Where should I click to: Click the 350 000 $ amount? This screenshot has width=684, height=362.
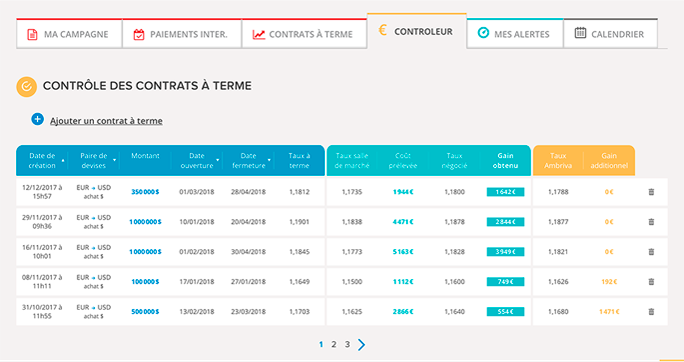145,192
